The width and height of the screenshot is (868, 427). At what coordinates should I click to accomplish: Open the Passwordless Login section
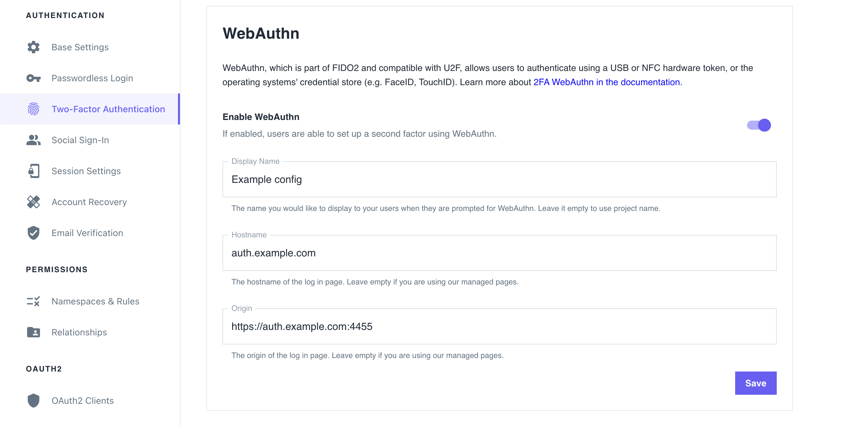click(92, 78)
